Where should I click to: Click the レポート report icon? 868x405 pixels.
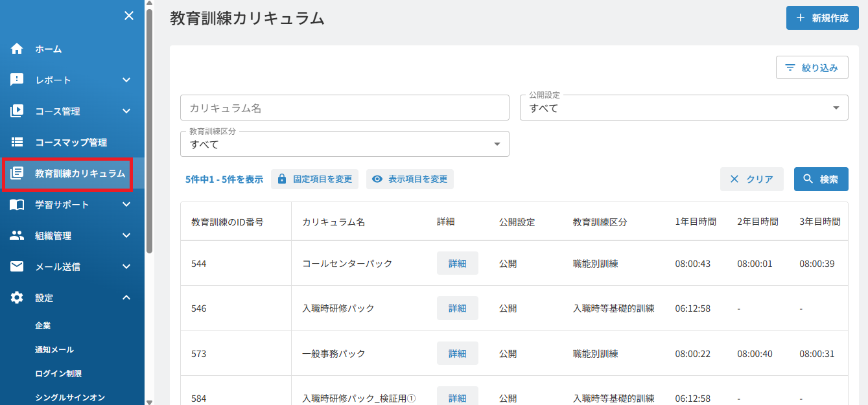[17, 80]
